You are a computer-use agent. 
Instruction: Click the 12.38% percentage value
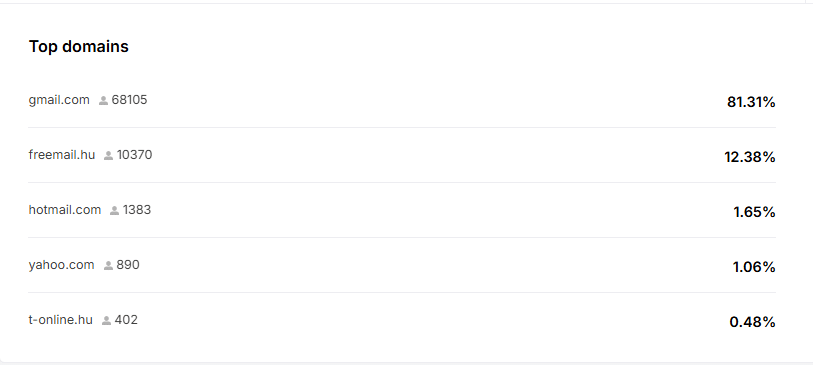click(x=750, y=157)
